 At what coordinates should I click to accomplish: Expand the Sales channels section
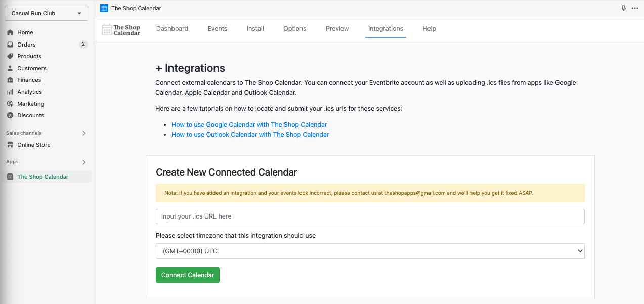coord(84,133)
